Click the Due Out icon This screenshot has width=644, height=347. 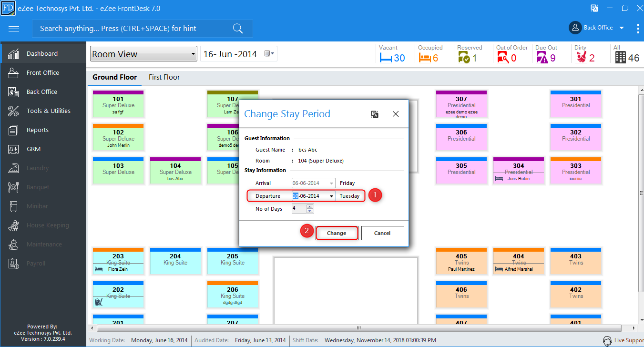pyautogui.click(x=542, y=58)
